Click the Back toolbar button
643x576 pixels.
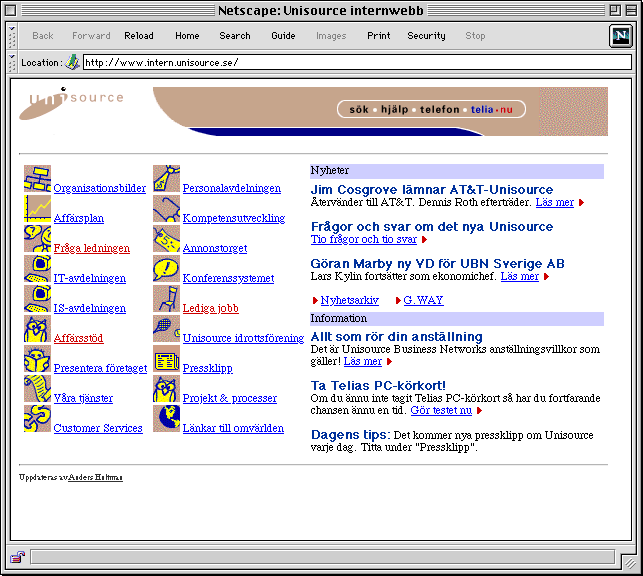tap(43, 36)
